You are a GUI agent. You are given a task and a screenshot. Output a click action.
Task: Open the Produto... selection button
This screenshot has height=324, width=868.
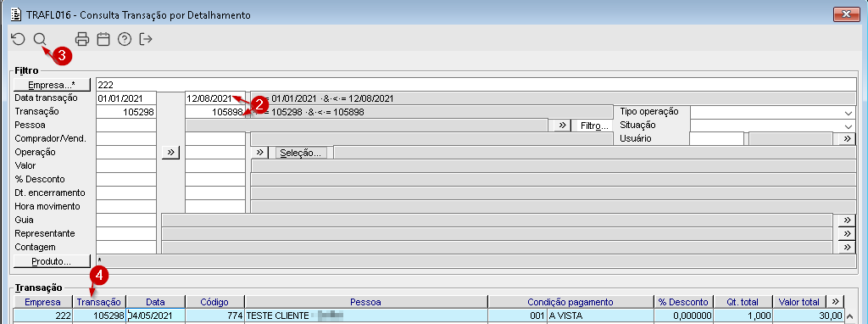click(52, 261)
